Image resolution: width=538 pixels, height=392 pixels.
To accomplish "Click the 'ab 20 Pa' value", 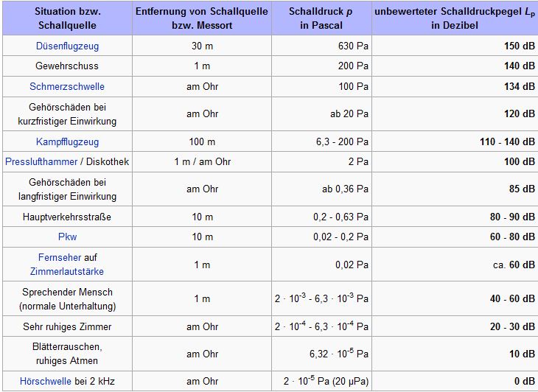I will [349, 114].
